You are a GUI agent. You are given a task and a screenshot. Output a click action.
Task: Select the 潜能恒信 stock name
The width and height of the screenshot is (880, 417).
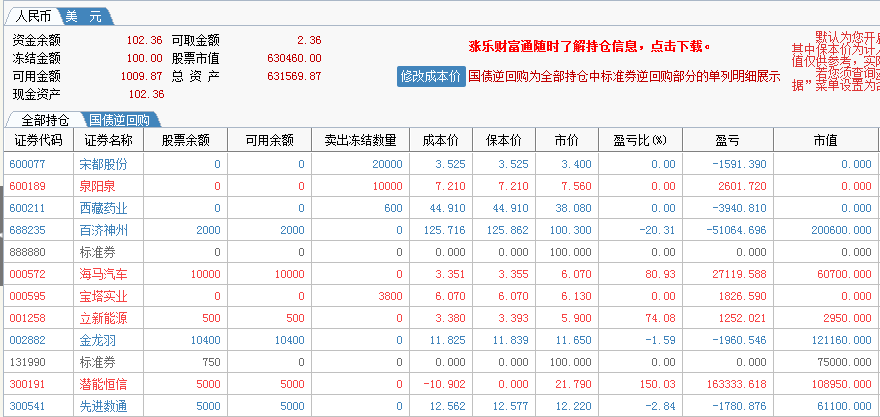[x=103, y=384]
